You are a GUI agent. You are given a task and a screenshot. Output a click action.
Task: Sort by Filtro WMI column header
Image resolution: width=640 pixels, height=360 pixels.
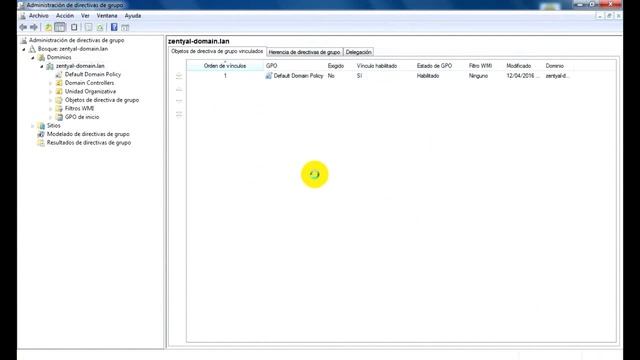click(486, 66)
